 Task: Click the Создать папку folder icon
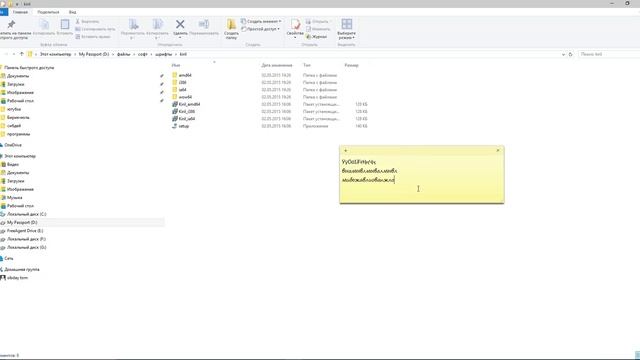[x=231, y=24]
